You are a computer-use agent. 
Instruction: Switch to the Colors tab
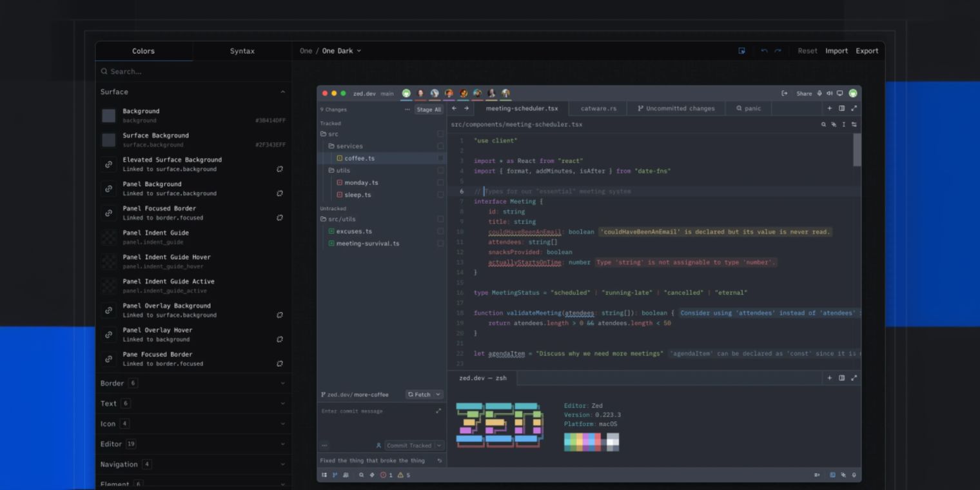pyautogui.click(x=143, y=51)
